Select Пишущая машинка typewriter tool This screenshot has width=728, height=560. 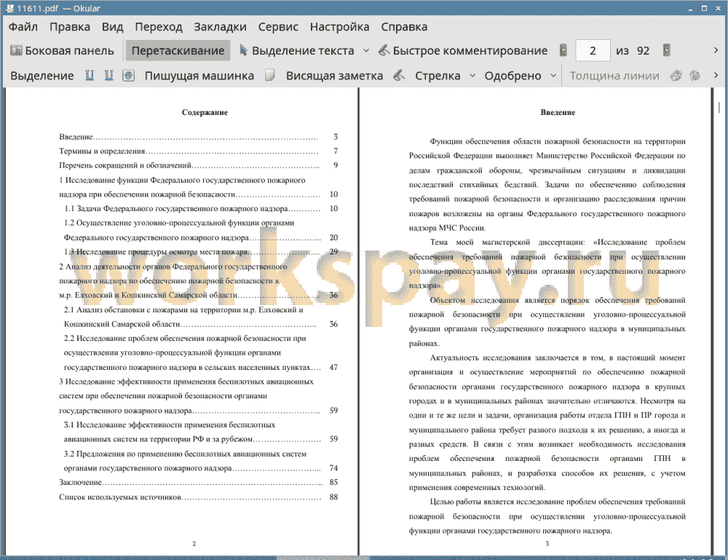coord(199,76)
